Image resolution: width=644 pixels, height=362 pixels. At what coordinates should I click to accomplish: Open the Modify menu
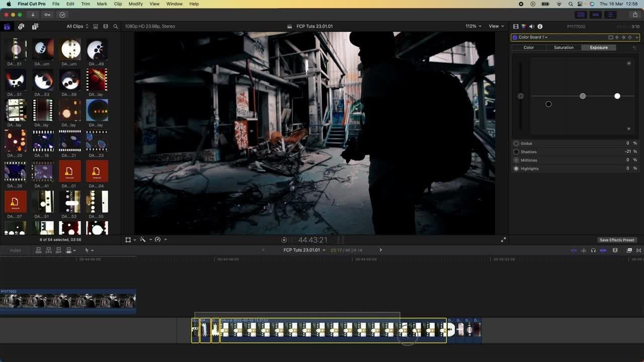pyautogui.click(x=135, y=4)
